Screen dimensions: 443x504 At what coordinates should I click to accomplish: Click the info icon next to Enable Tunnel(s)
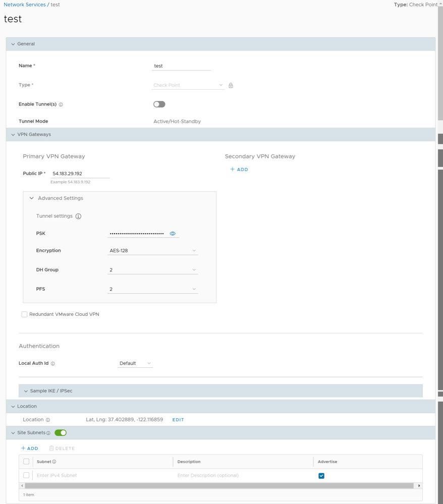[61, 104]
